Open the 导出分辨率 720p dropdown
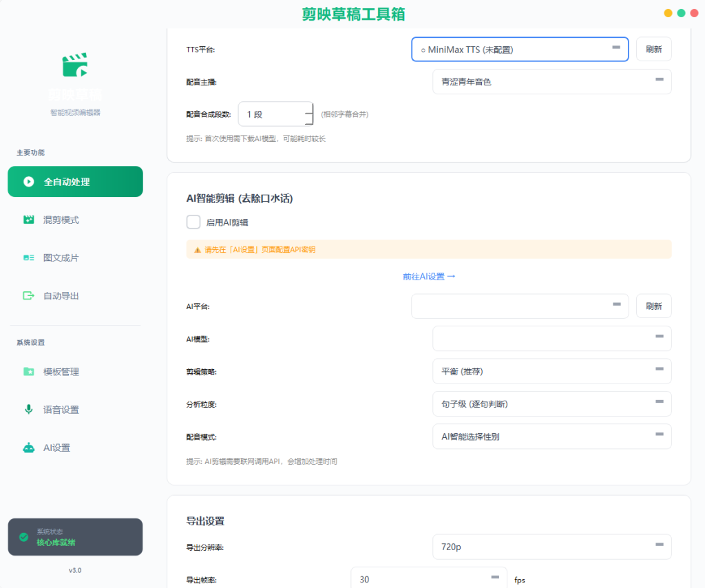705x588 pixels. pyautogui.click(x=551, y=547)
